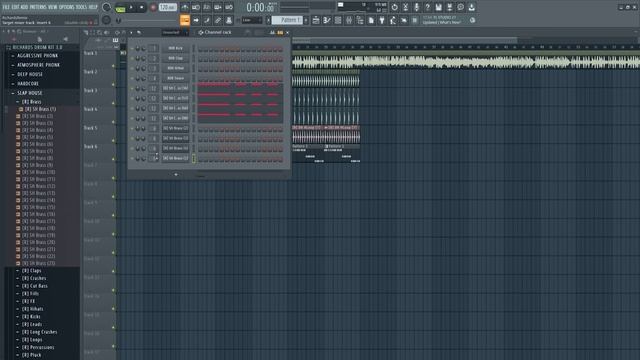The width and height of the screenshot is (640, 360).
Task: Click the microphone recording icon
Action: point(416,7)
